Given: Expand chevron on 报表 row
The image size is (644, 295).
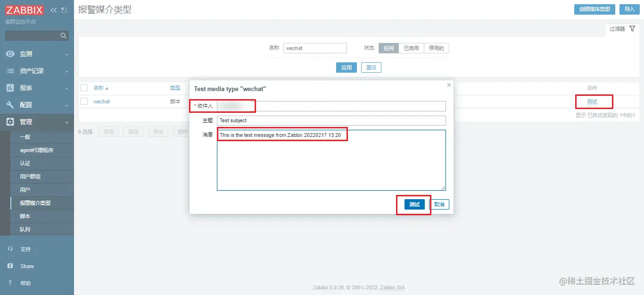Looking at the screenshot, I should click(x=66, y=88).
